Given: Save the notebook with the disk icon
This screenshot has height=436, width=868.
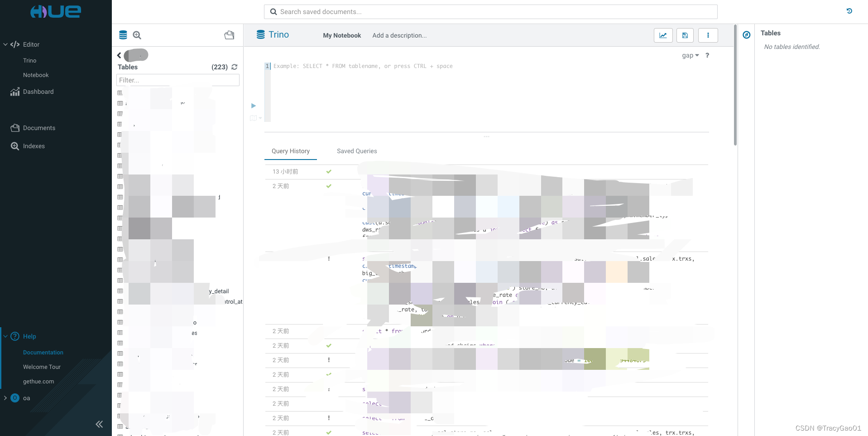Looking at the screenshot, I should (x=685, y=35).
